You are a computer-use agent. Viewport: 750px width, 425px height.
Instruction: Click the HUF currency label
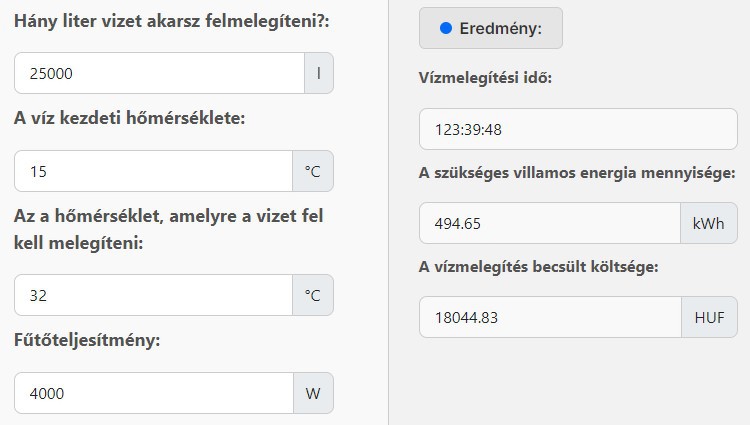click(709, 317)
